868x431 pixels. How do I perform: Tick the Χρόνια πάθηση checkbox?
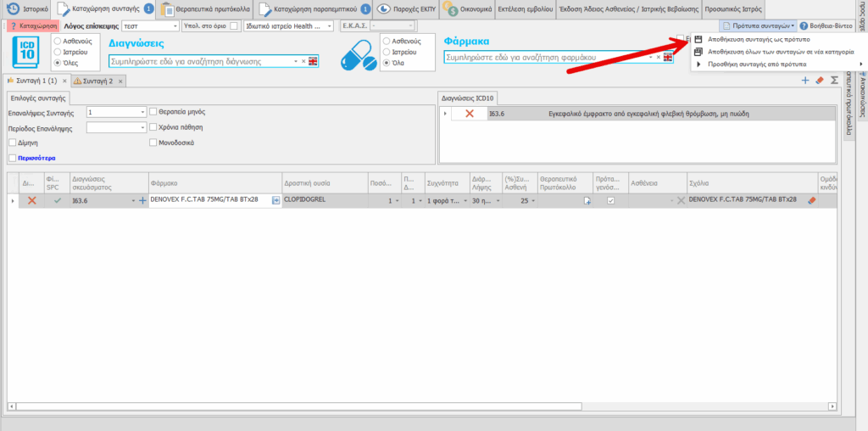tap(153, 127)
